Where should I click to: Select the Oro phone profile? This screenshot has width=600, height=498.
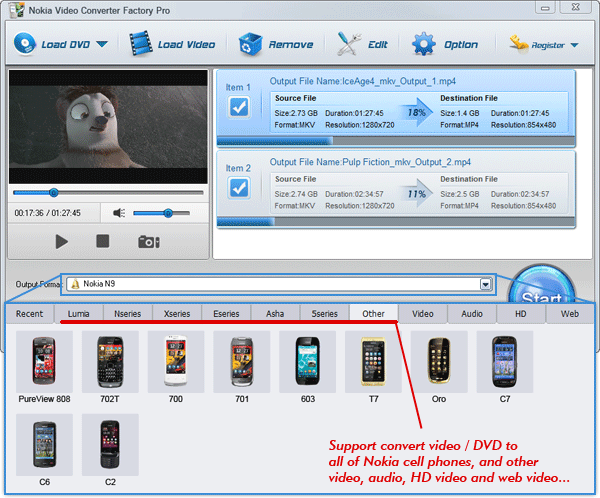coord(439,362)
